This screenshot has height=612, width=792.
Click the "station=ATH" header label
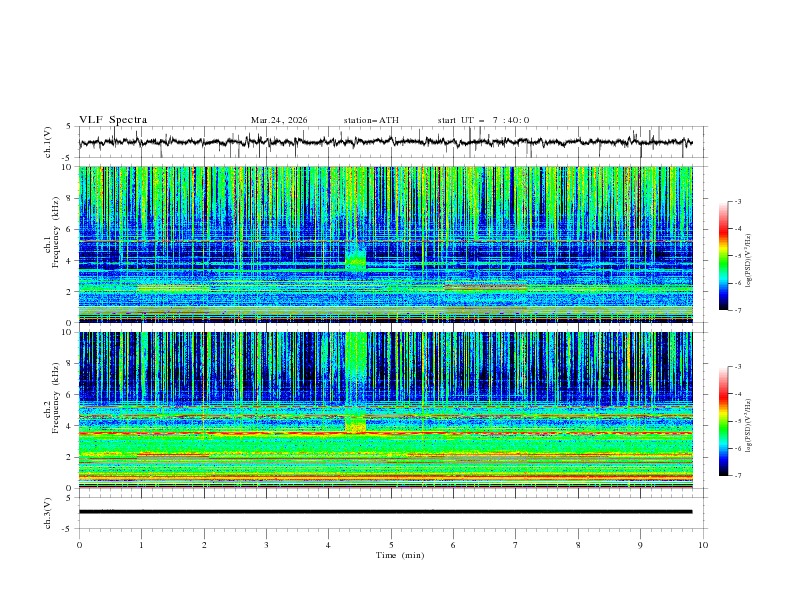pyautogui.click(x=371, y=120)
